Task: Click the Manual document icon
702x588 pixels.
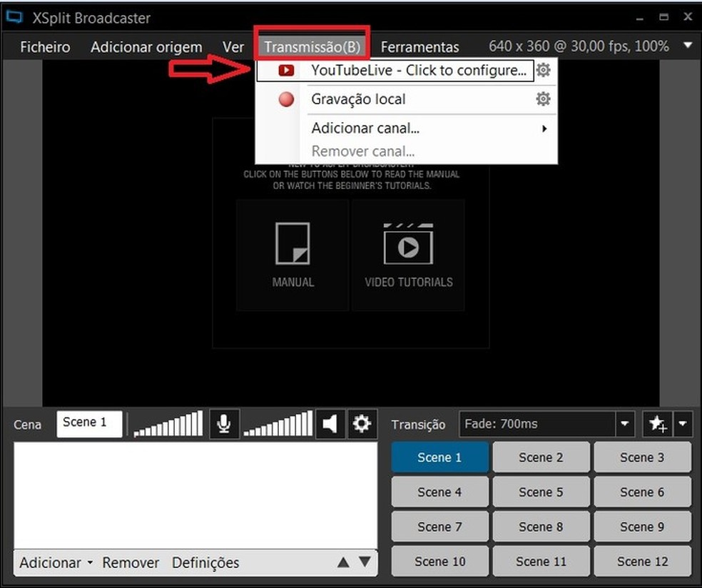Action: point(292,245)
